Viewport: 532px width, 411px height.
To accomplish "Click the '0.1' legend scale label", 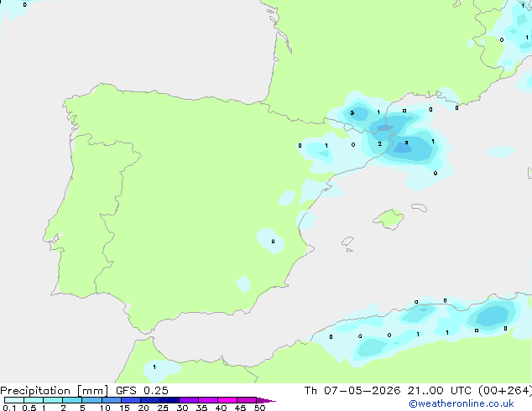I will [9, 408].
